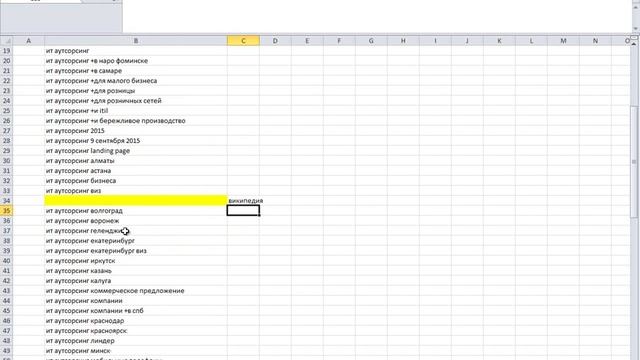Select row 19 header
The height and width of the screenshot is (360, 640).
click(7, 51)
